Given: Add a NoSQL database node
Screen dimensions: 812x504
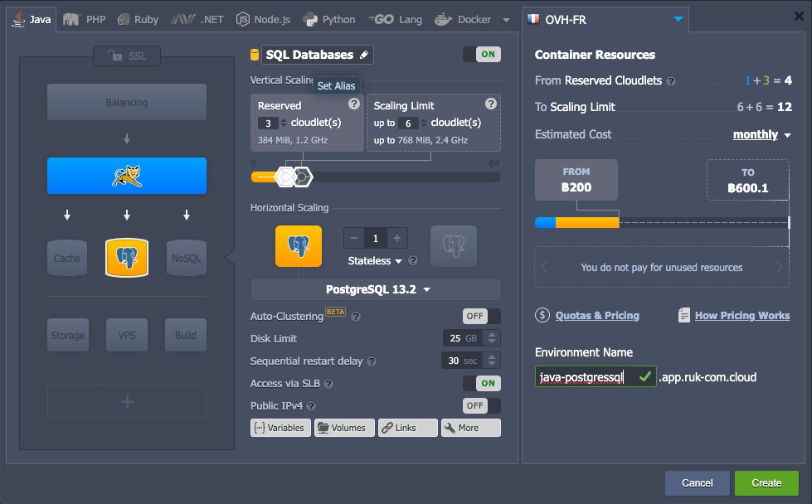Looking at the screenshot, I should point(187,258).
